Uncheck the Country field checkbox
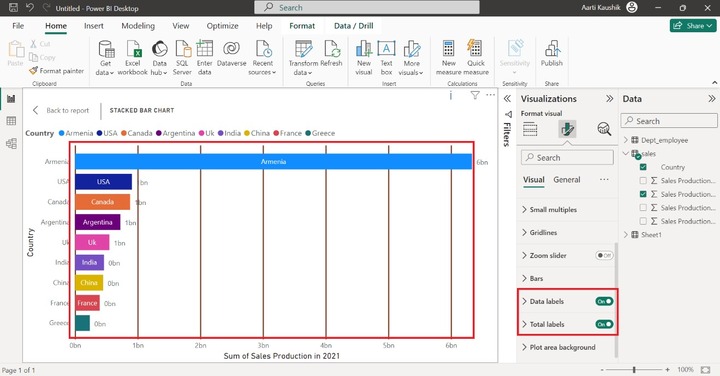720x376 pixels. coord(643,167)
